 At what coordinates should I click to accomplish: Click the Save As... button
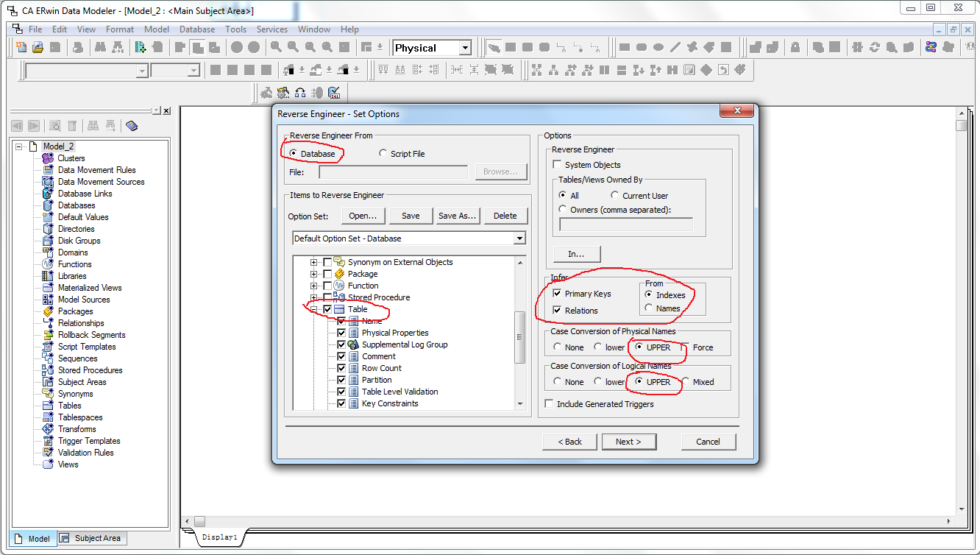(458, 216)
